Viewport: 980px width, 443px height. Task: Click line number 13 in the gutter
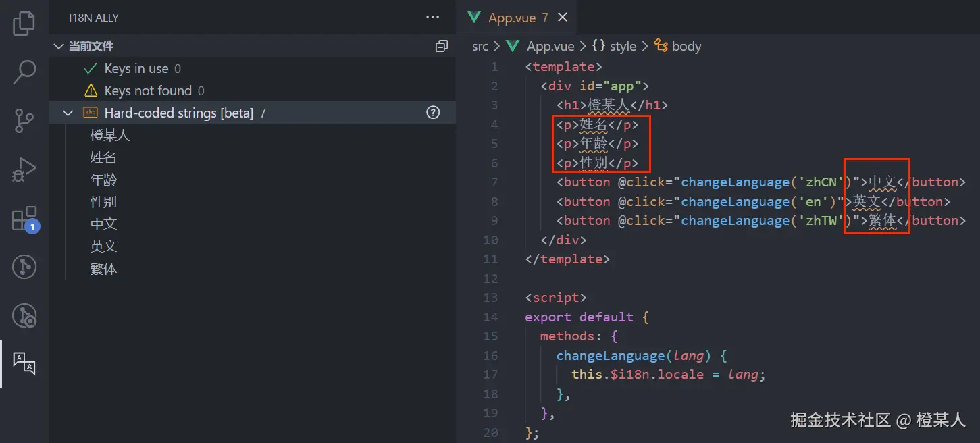point(491,298)
